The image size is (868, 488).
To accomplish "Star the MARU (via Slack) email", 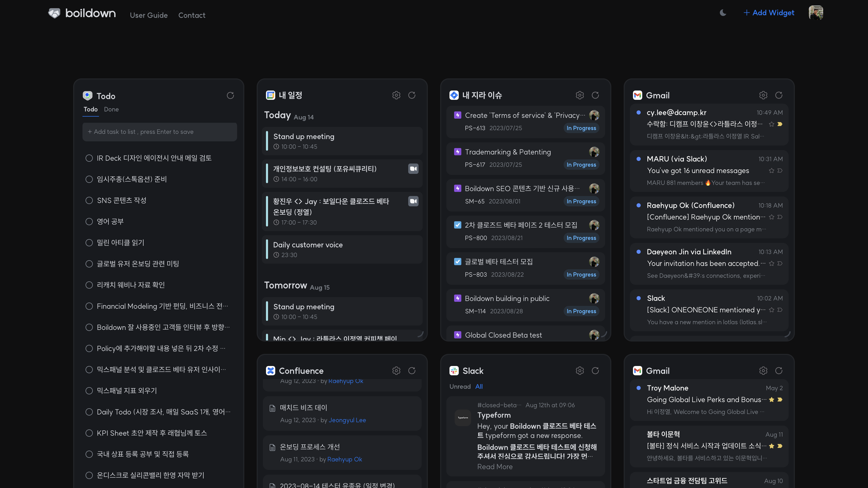I will [771, 171].
